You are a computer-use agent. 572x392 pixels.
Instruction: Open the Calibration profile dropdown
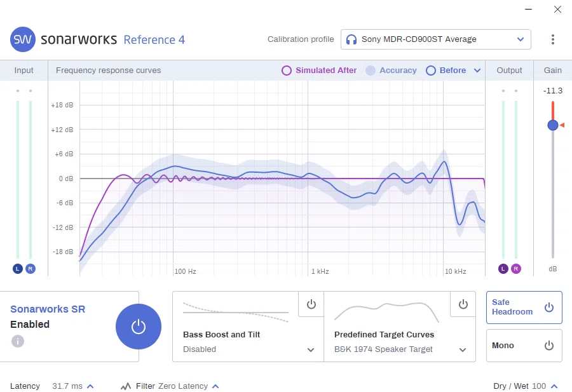[x=435, y=39]
